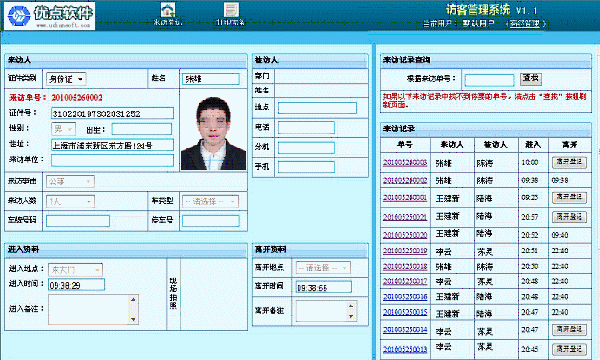Click 离开登记 button in the 20:57 王建新 row

pyautogui.click(x=569, y=217)
